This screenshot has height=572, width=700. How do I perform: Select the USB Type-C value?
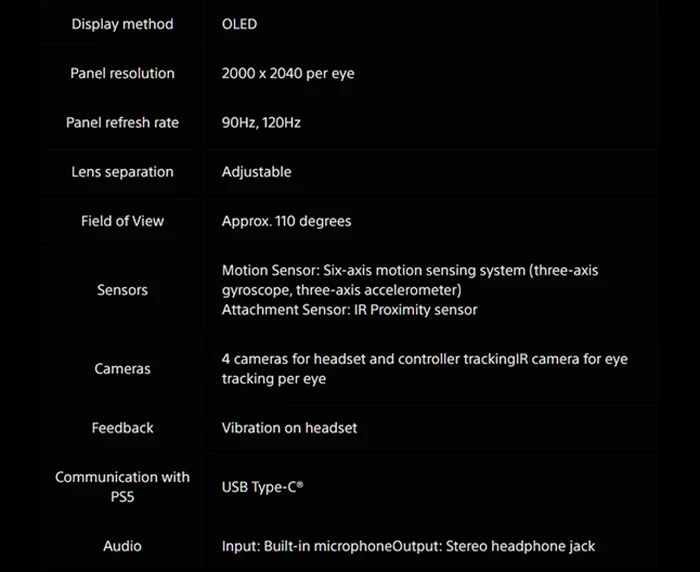262,487
